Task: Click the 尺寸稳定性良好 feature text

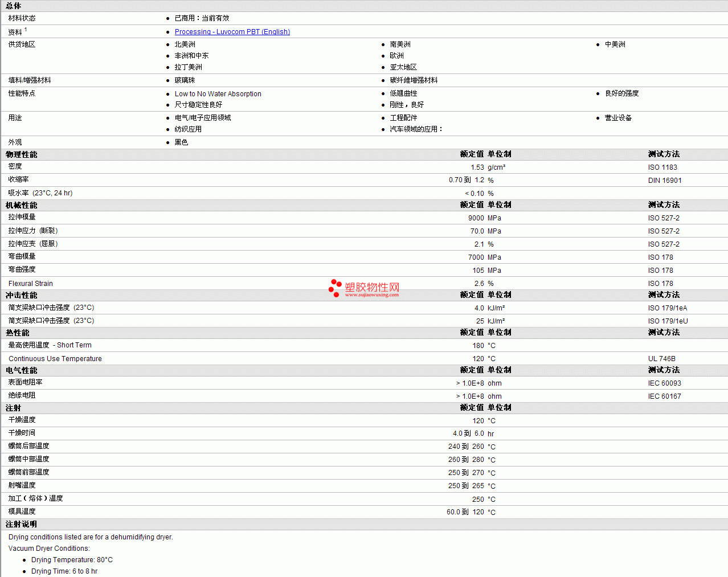Action: coord(199,105)
